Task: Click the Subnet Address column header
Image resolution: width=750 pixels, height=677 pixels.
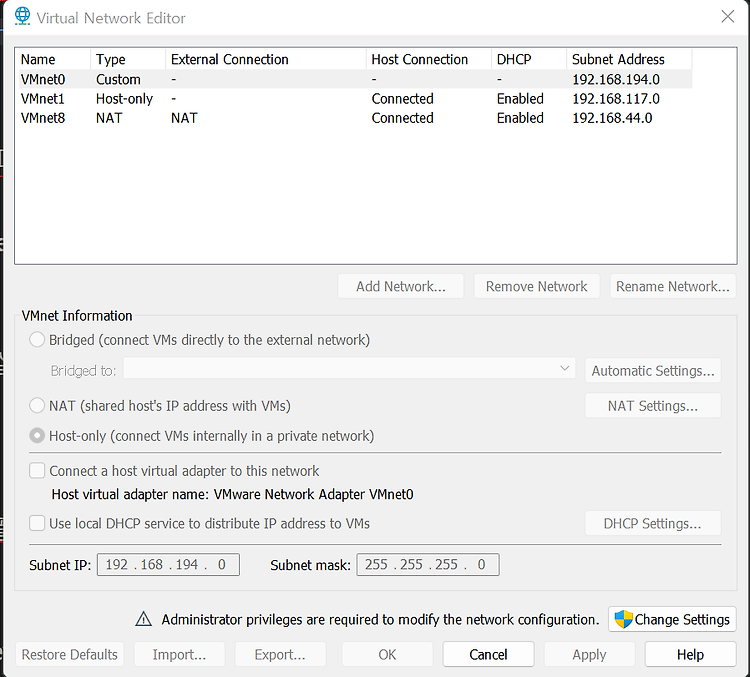Action: click(x=629, y=59)
